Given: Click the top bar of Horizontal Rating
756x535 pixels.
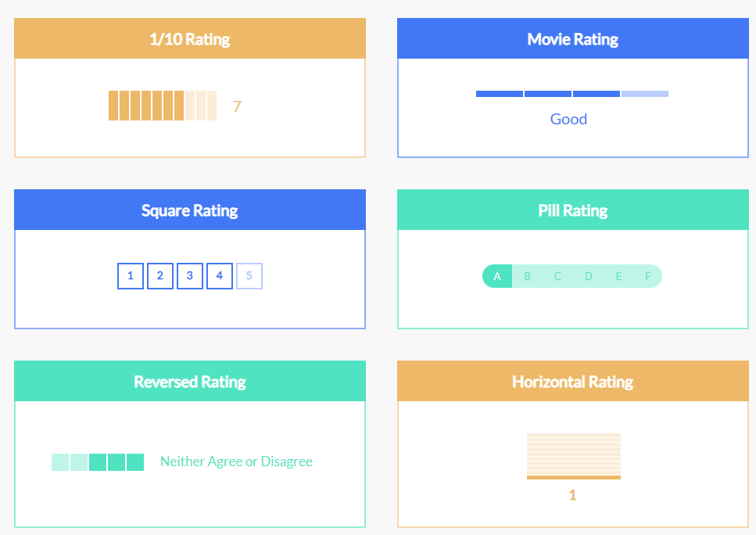Looking at the screenshot, I should 574,435.
